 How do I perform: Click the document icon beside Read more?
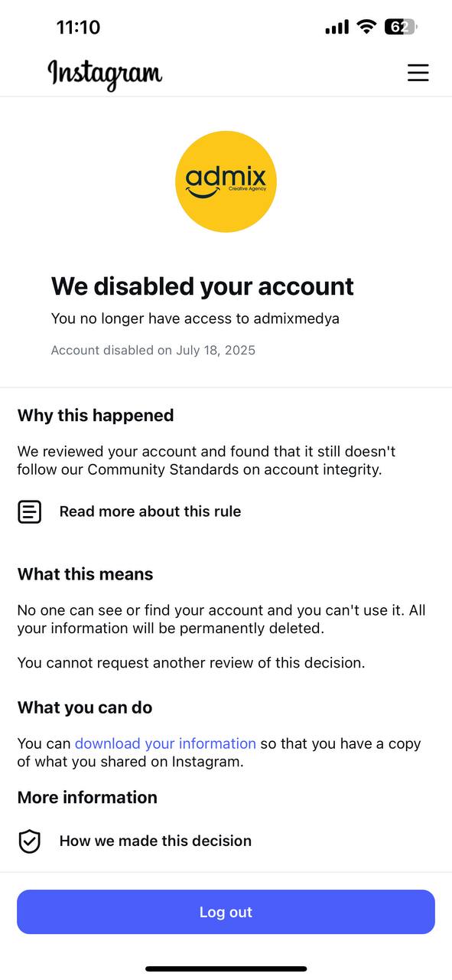click(x=29, y=511)
